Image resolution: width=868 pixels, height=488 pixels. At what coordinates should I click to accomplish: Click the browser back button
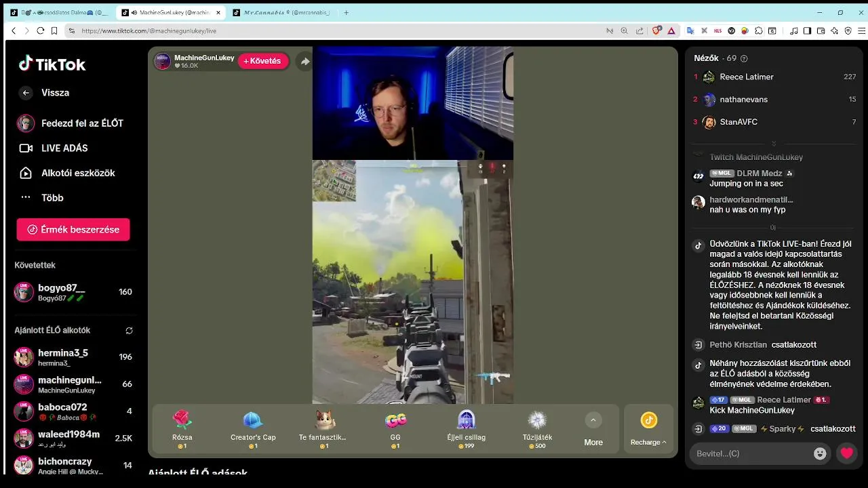click(x=14, y=31)
